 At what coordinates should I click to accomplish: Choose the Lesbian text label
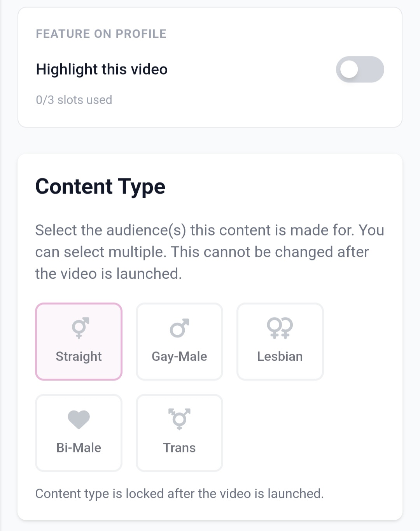[280, 356]
